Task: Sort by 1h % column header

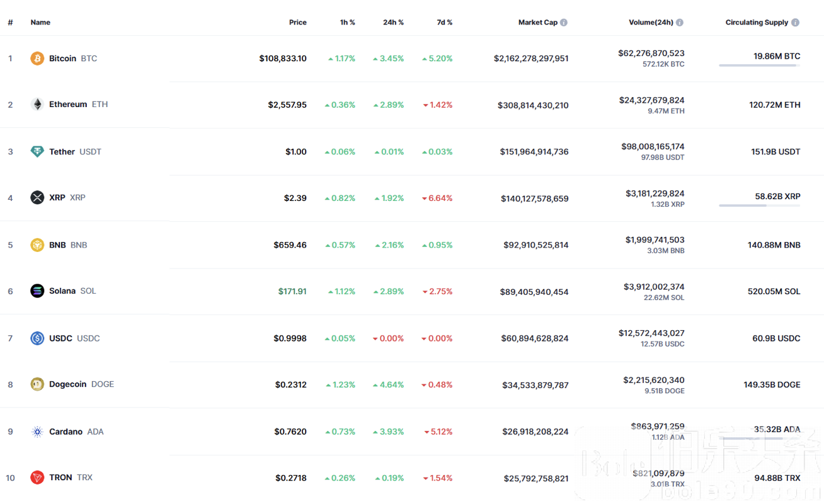Action: [348, 23]
